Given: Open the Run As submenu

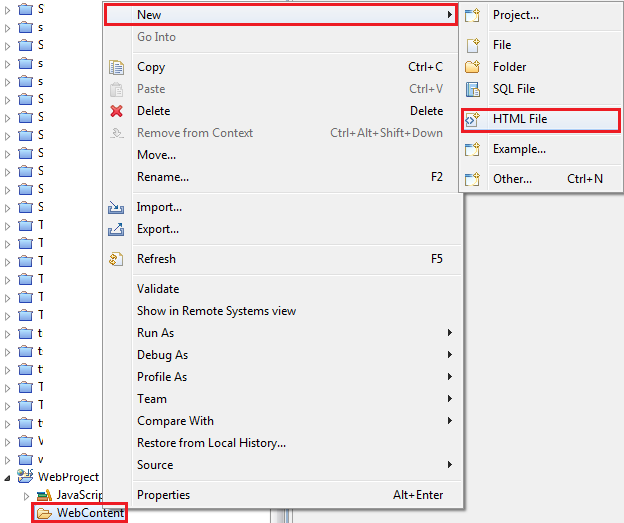Looking at the screenshot, I should tap(281, 333).
